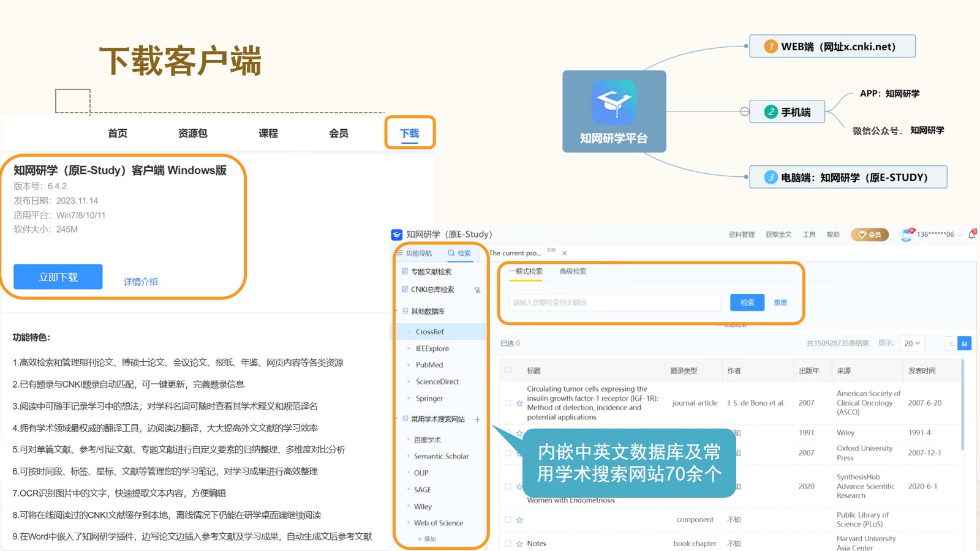Screen dimensions: 980x551
Task: Check the box for Circulating tumor cells row
Action: [x=508, y=403]
